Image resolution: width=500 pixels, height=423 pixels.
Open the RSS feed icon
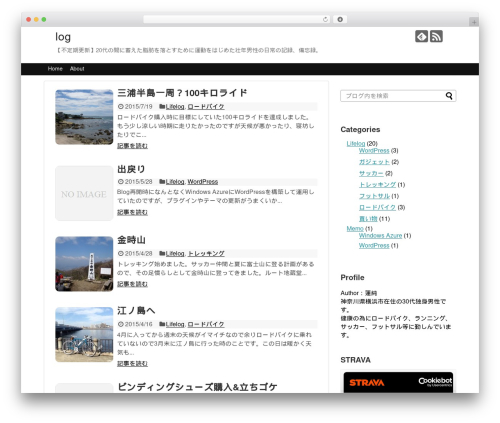(436, 36)
